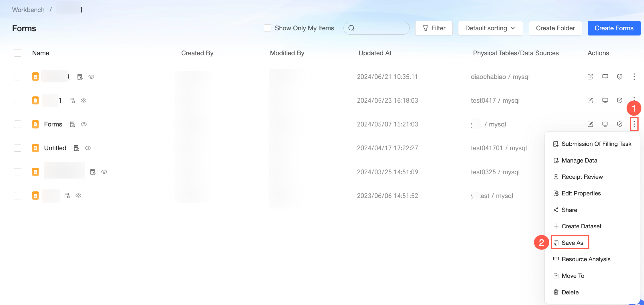The image size is (644, 305).
Task: Open more options for diaochabiao row
Action: click(634, 77)
